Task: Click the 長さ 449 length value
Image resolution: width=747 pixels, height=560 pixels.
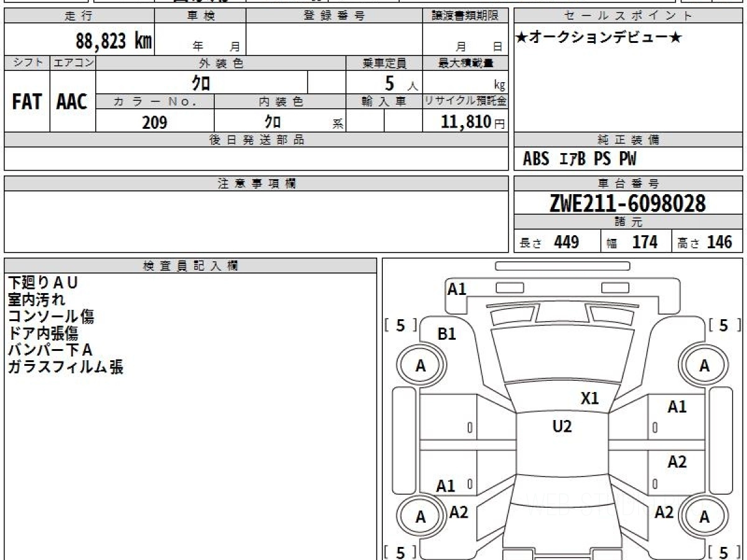Action: pyautogui.click(x=549, y=242)
